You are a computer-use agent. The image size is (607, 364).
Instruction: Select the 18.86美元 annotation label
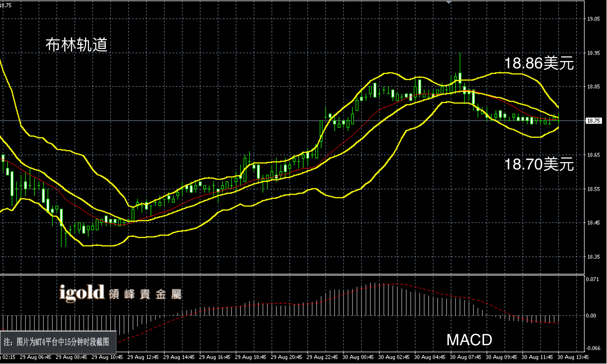click(x=539, y=63)
